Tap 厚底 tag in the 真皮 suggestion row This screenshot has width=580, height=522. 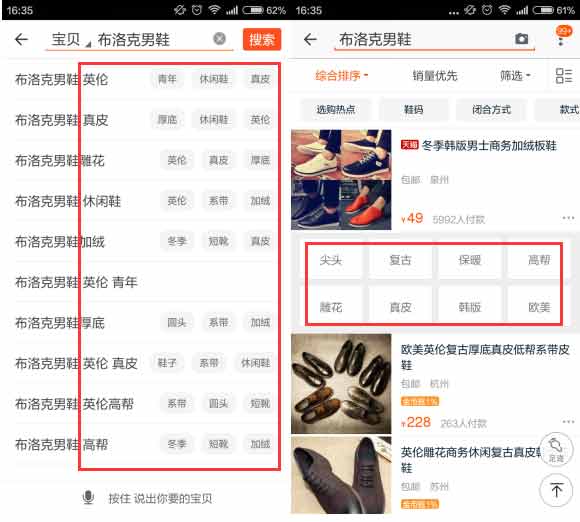point(167,120)
